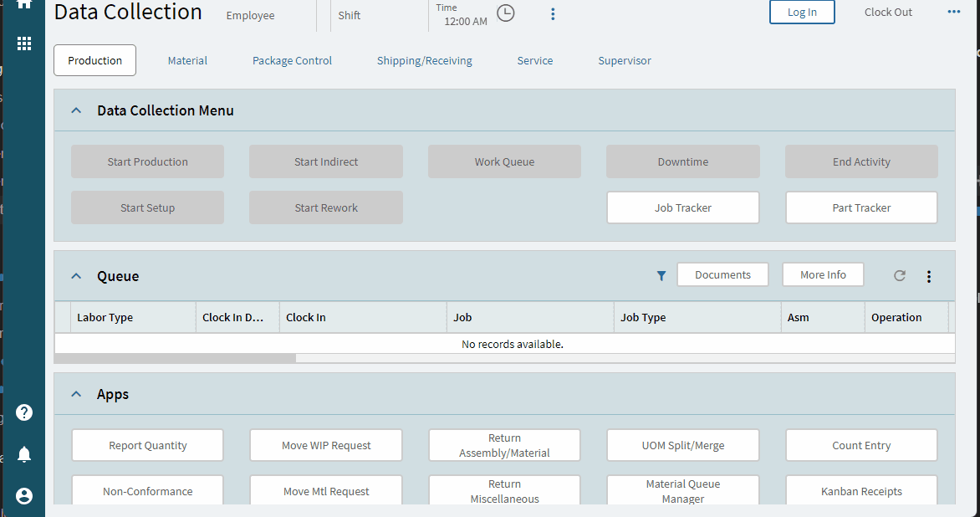Switch to the Shipping/Receiving tab

425,60
